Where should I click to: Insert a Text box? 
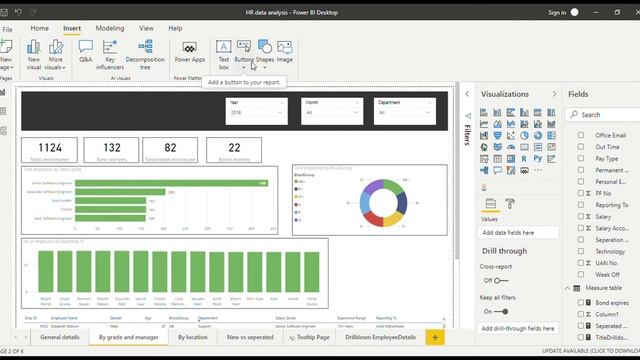[x=223, y=55]
